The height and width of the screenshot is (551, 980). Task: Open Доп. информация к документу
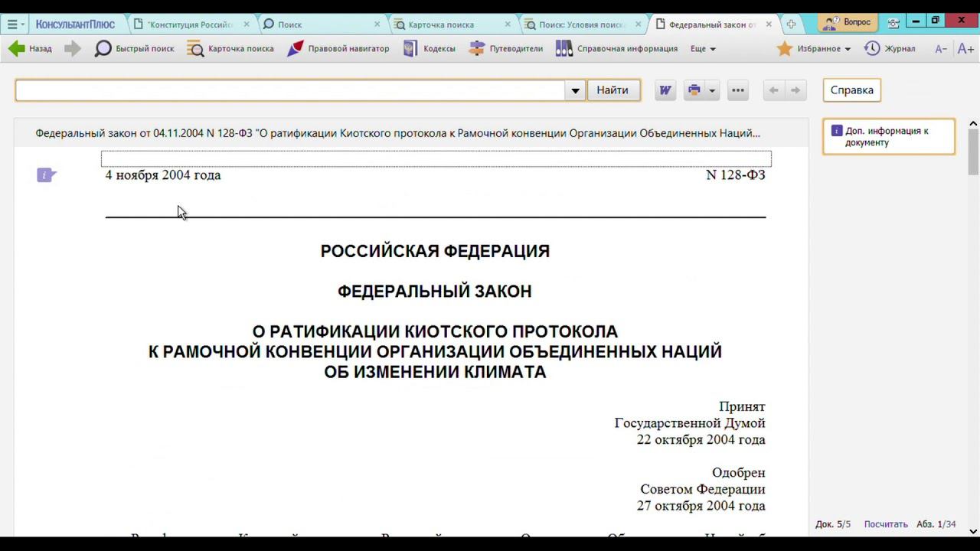[889, 136]
